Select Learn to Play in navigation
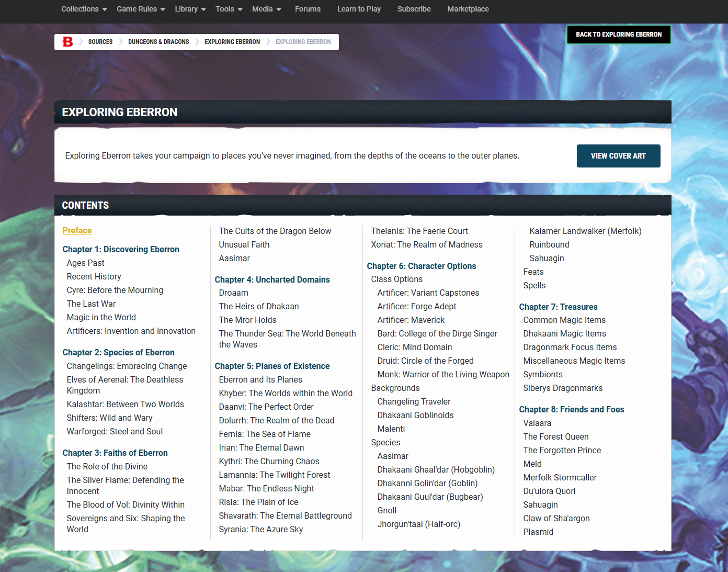 click(x=359, y=9)
